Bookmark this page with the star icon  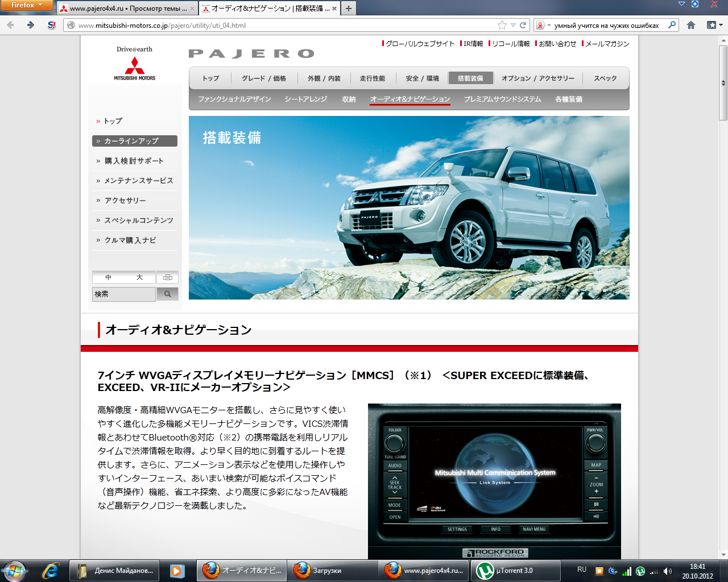tap(502, 25)
